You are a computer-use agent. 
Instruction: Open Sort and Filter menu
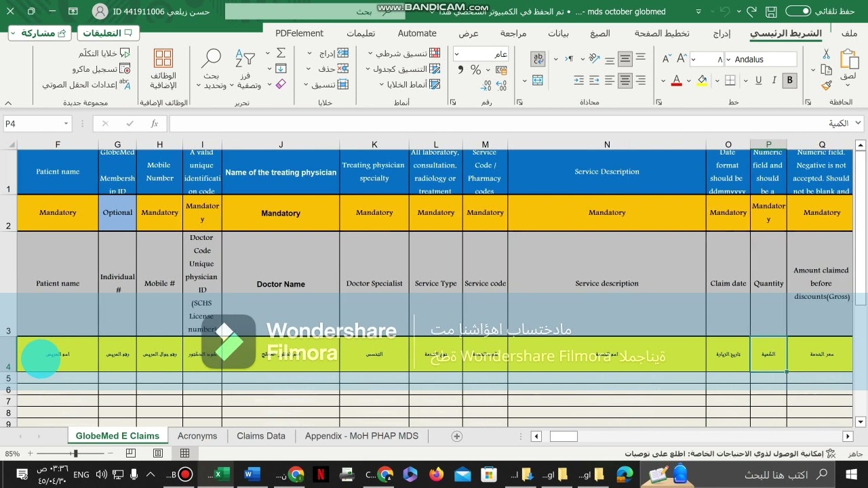(x=245, y=69)
